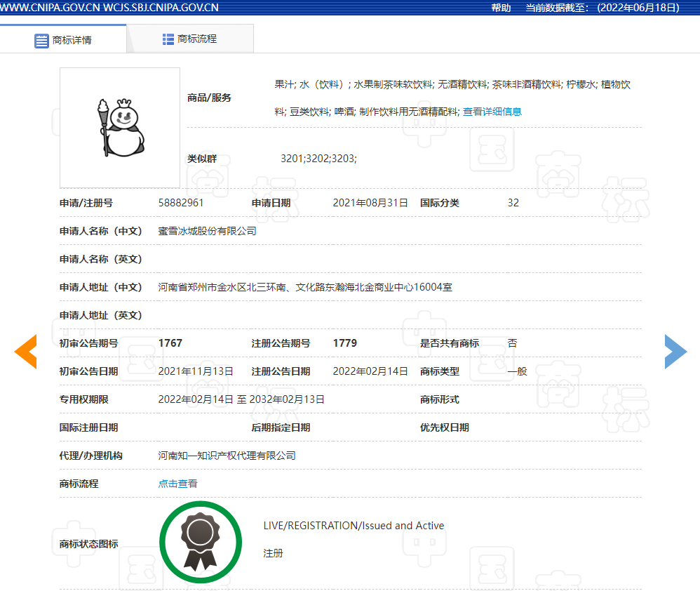Viewport: 700px width, 591px height.
Task: Select application number 58882961
Action: [181, 203]
